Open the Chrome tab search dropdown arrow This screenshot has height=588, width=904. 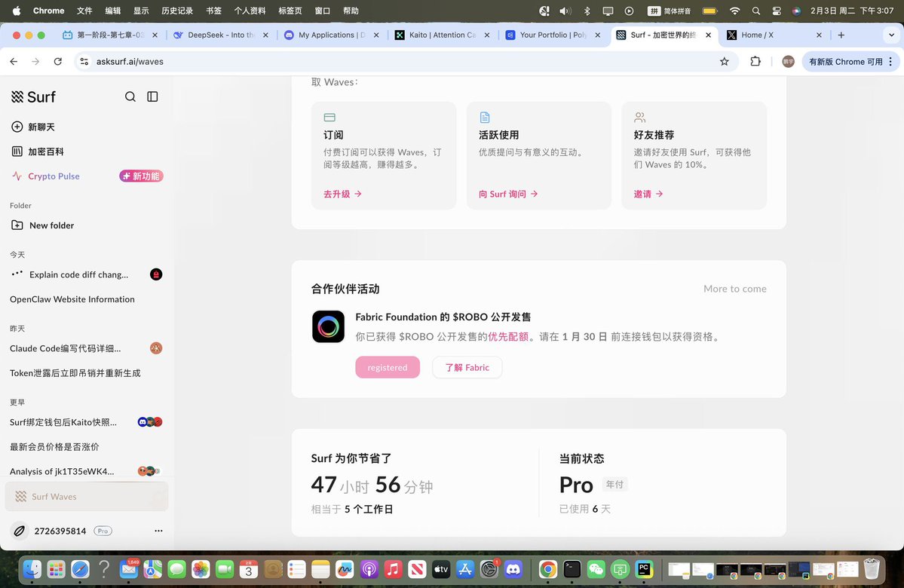pyautogui.click(x=891, y=35)
